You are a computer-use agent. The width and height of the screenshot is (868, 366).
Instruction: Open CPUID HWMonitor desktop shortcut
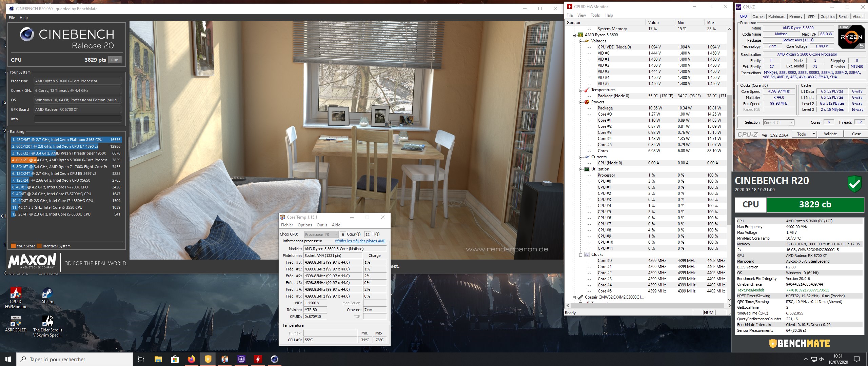click(x=16, y=298)
